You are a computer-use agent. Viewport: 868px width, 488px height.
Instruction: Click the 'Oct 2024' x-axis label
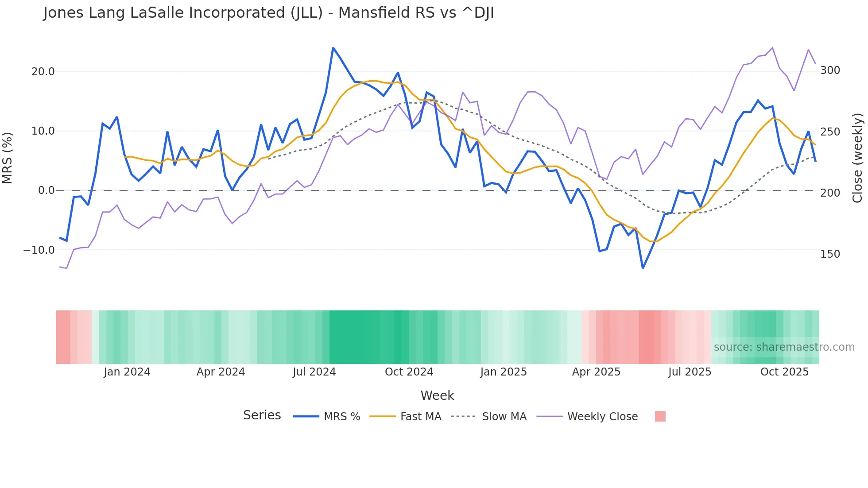point(409,372)
